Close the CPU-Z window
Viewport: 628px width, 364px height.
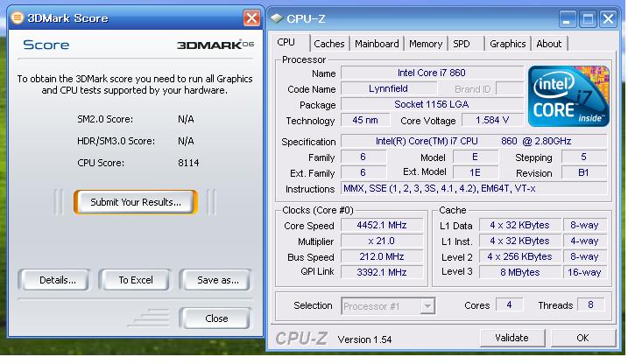(609, 18)
